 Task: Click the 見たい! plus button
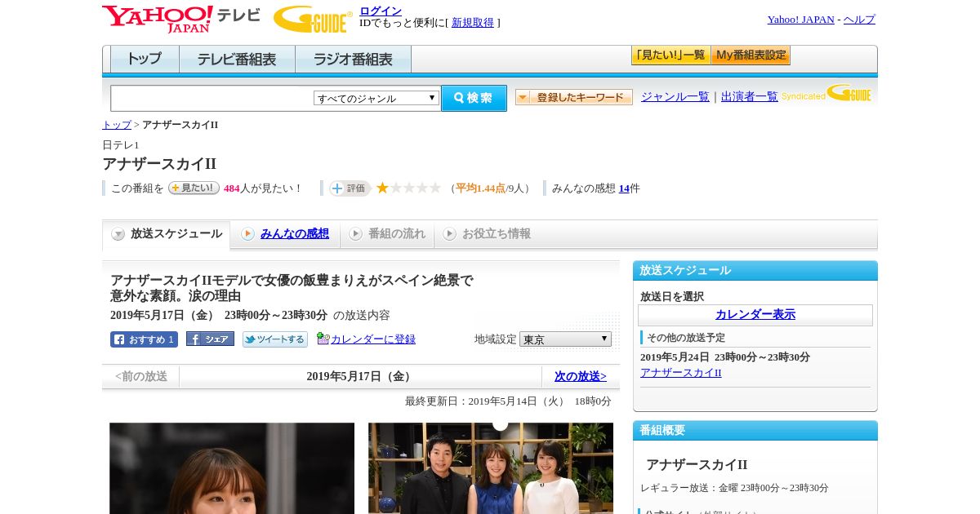pos(194,188)
